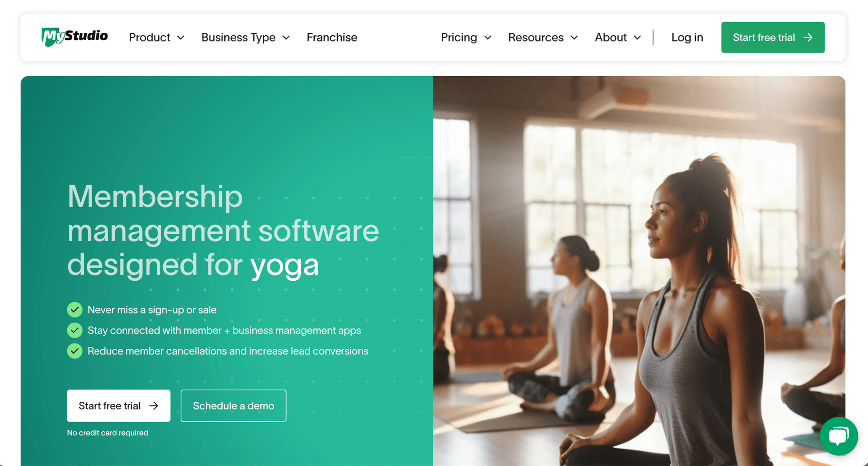This screenshot has height=466, width=868.
Task: Go to the Franchise menu item
Action: point(332,38)
